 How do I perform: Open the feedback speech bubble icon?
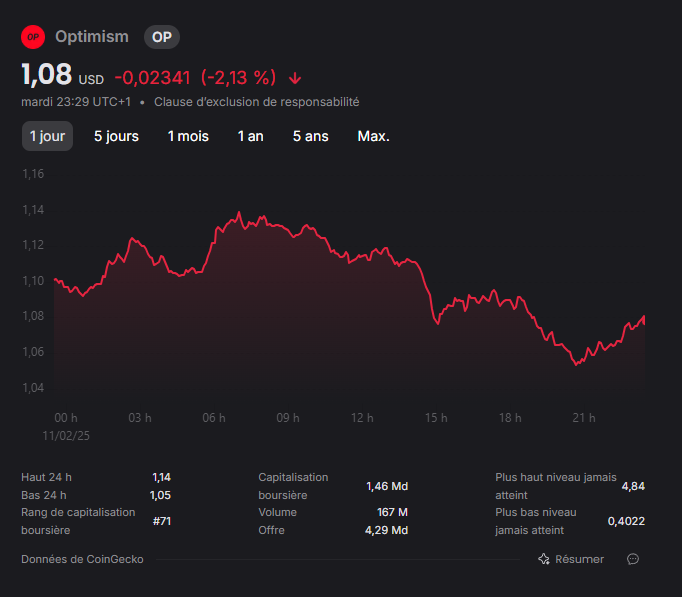[x=633, y=559]
